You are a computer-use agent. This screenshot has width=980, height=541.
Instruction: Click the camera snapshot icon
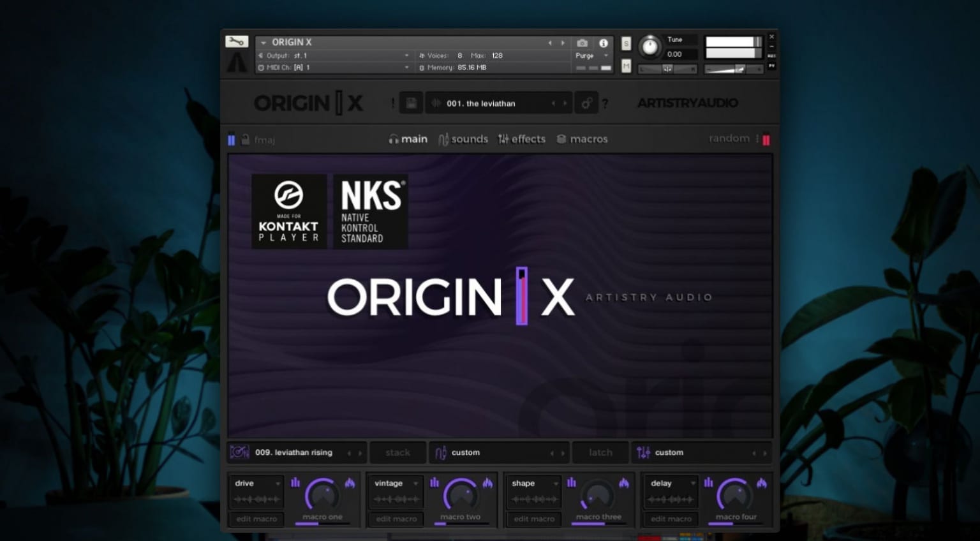pos(582,43)
